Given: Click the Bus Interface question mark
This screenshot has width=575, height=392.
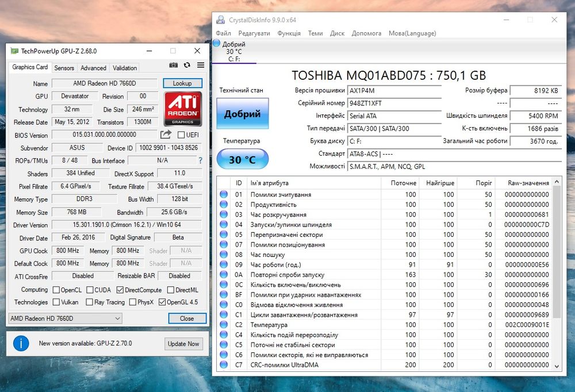Looking at the screenshot, I should (200, 160).
